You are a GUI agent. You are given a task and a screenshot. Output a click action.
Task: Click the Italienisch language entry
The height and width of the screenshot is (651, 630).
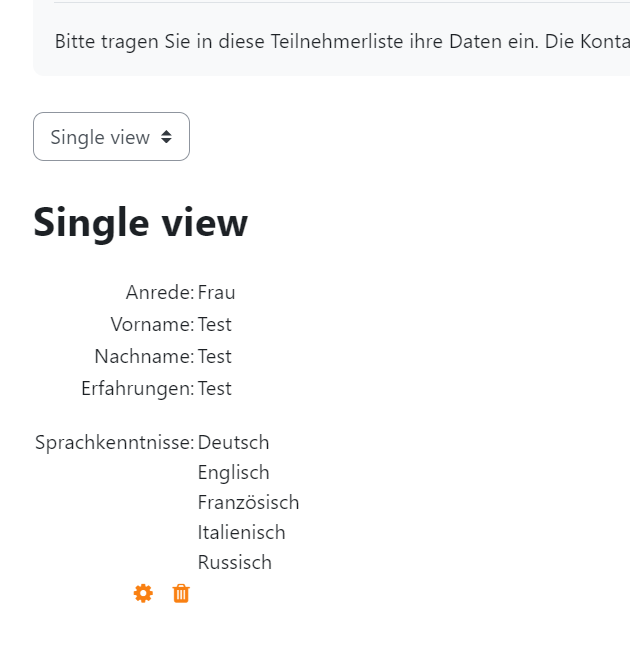tap(241, 533)
